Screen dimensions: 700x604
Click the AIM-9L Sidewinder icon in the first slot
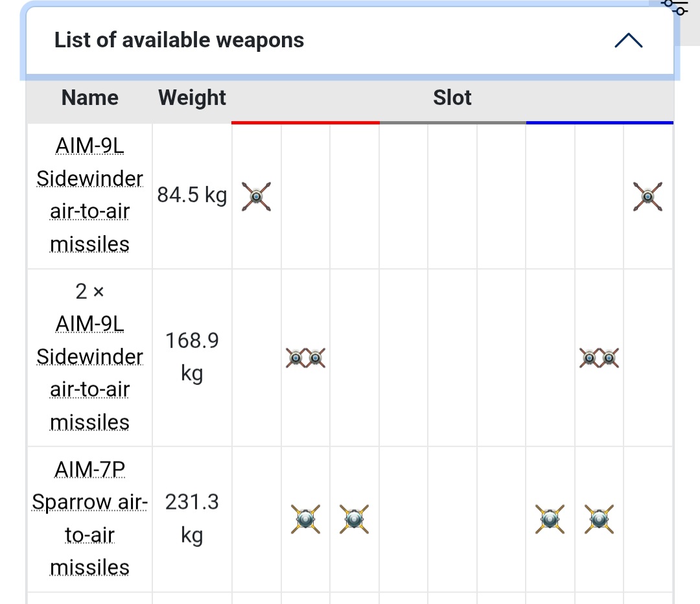(256, 196)
